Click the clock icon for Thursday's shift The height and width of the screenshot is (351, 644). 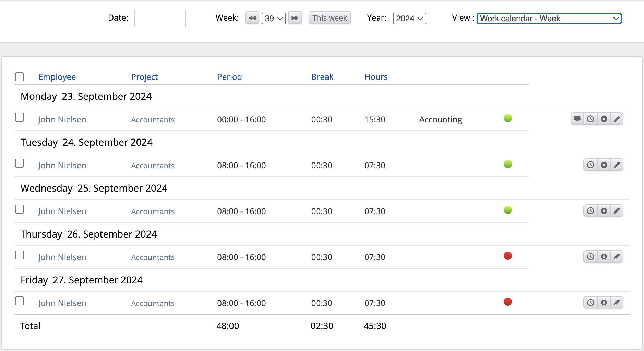pos(591,257)
